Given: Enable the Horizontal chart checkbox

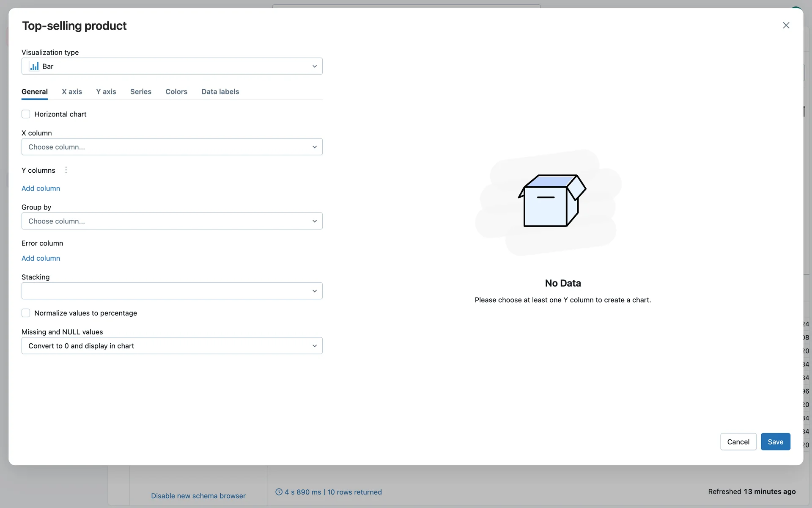Looking at the screenshot, I should click(x=26, y=114).
